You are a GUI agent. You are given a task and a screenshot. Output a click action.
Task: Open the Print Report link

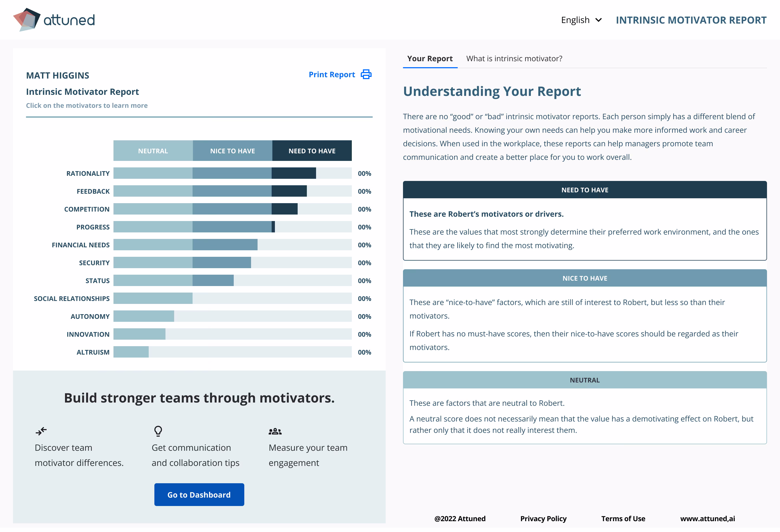(x=331, y=74)
